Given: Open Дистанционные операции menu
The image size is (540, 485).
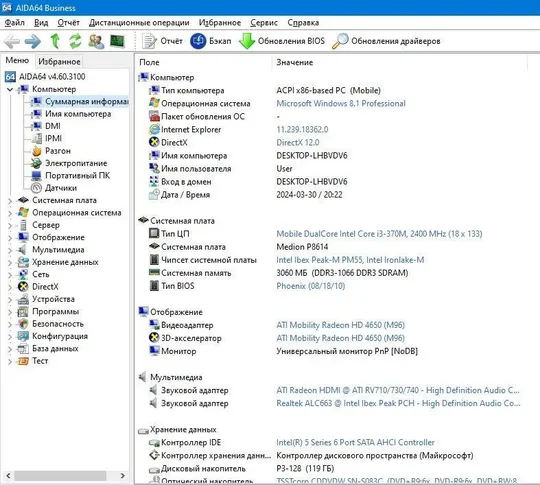Looking at the screenshot, I should tap(139, 23).
